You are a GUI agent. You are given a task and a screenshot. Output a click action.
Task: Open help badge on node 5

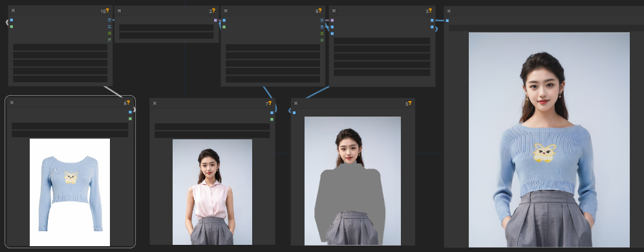tap(411, 103)
